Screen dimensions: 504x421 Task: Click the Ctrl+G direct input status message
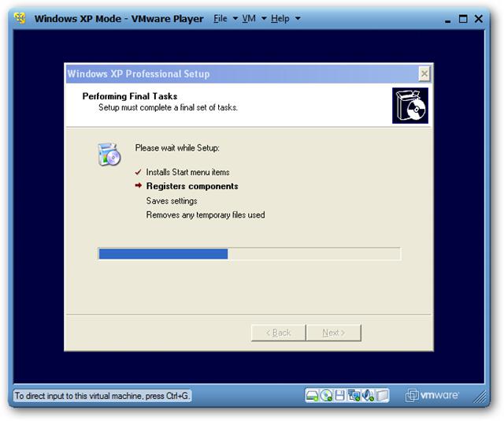[102, 396]
